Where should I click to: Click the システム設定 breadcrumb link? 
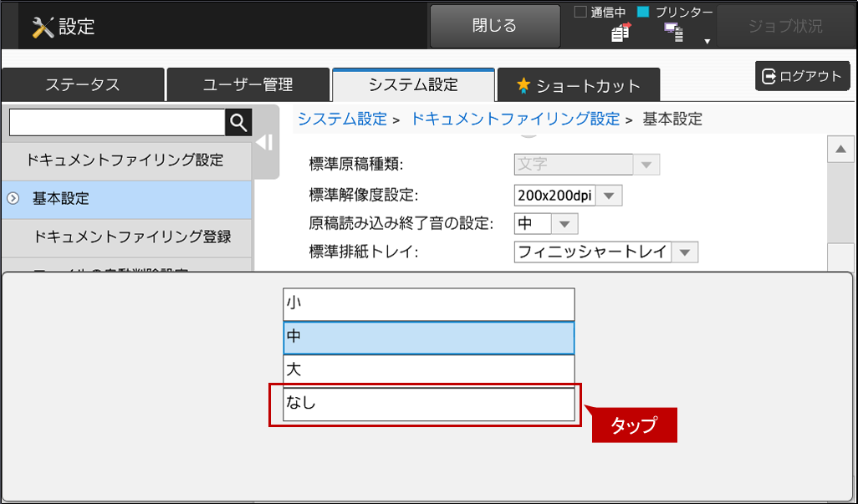[342, 119]
